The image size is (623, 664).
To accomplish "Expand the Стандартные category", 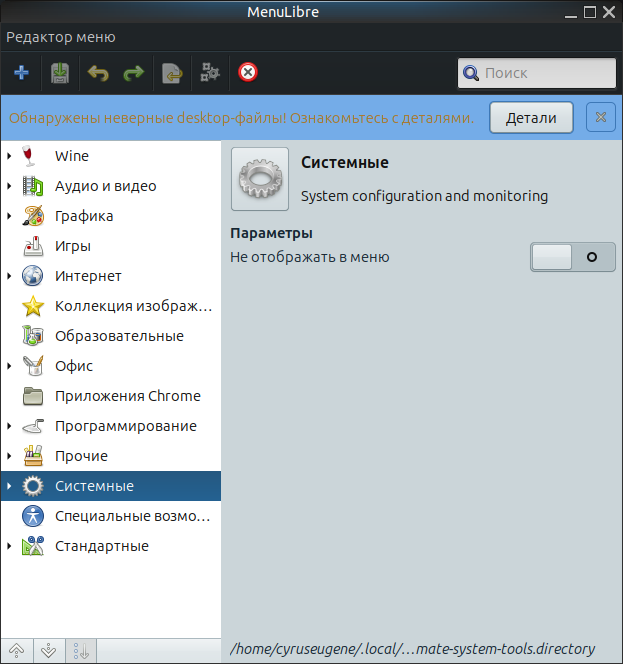I will tap(9, 546).
